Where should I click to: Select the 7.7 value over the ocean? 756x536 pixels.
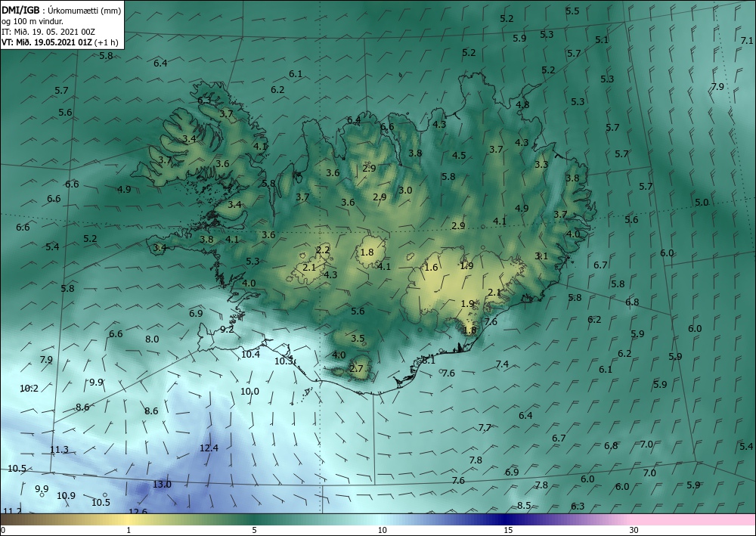(x=485, y=427)
